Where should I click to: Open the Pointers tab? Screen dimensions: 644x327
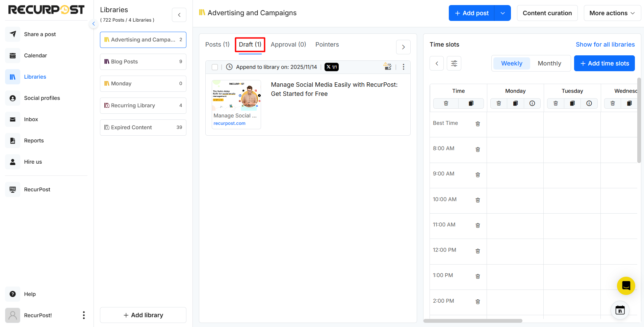pyautogui.click(x=327, y=45)
